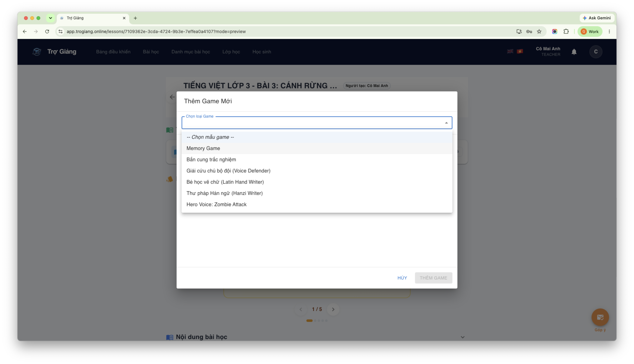
Task: Click the Góp ý feedback button
Action: click(600, 317)
